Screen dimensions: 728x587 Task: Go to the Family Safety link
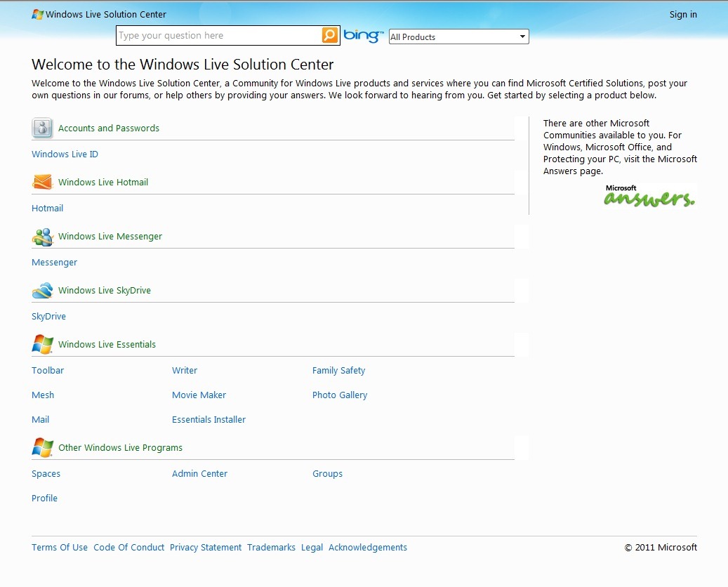click(x=338, y=371)
